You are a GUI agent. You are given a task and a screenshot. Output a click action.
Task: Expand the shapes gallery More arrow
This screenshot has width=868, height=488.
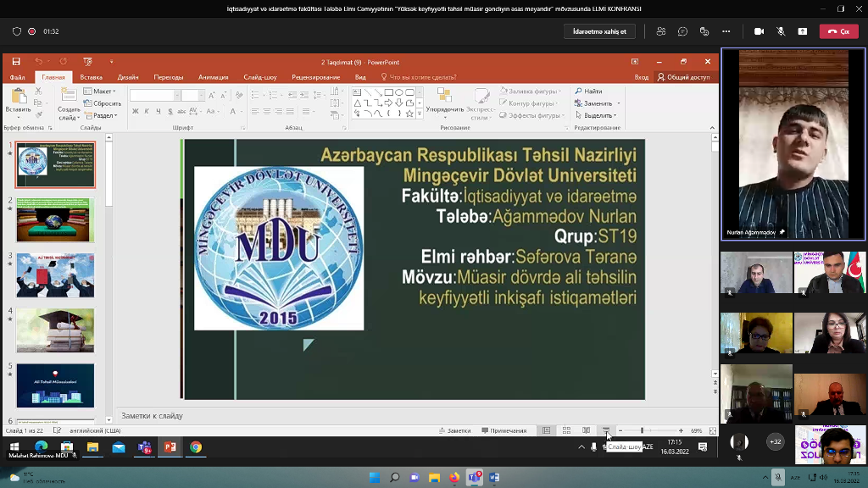(420, 114)
